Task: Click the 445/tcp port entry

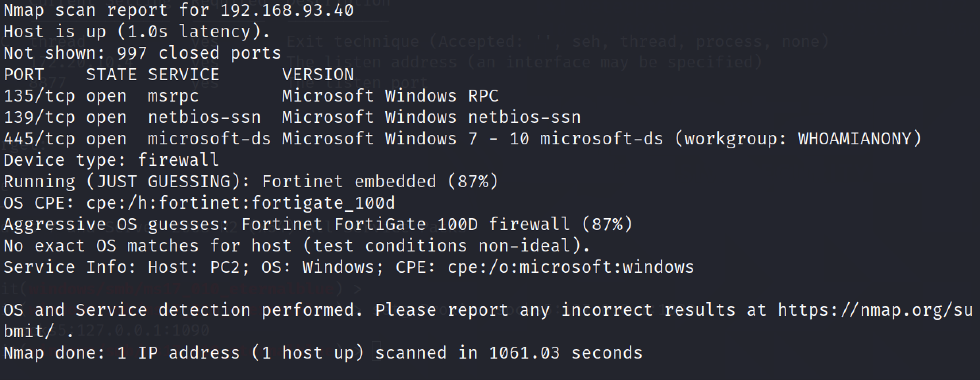Action: pyautogui.click(x=39, y=139)
